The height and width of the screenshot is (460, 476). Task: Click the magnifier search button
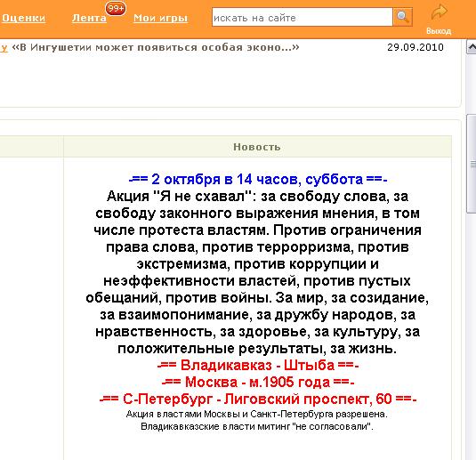(x=402, y=17)
